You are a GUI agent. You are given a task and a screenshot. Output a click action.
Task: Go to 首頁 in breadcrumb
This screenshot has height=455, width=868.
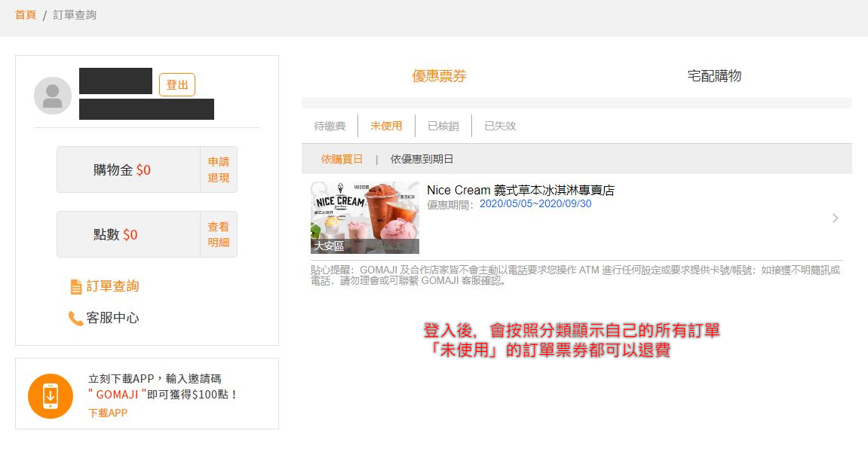pos(26,15)
